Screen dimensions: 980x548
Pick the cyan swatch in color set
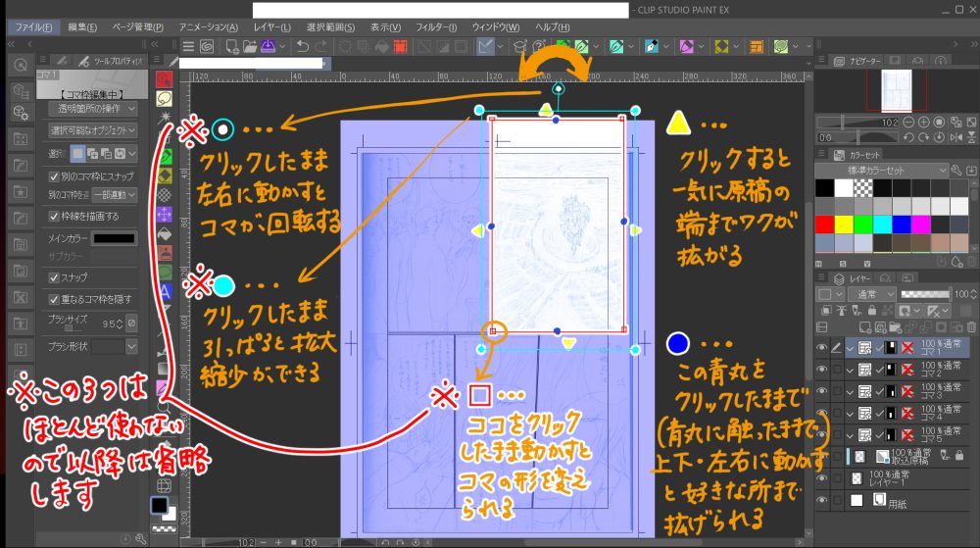tap(882, 224)
